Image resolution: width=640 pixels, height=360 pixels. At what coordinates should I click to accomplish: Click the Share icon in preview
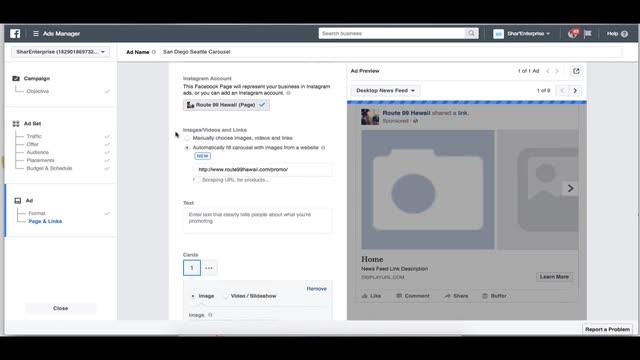447,296
